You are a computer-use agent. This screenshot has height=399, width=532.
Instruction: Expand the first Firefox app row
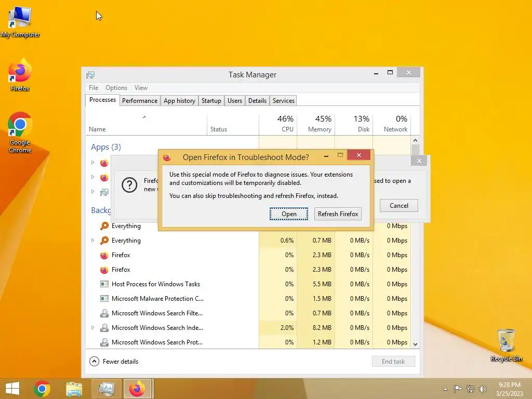click(92, 163)
